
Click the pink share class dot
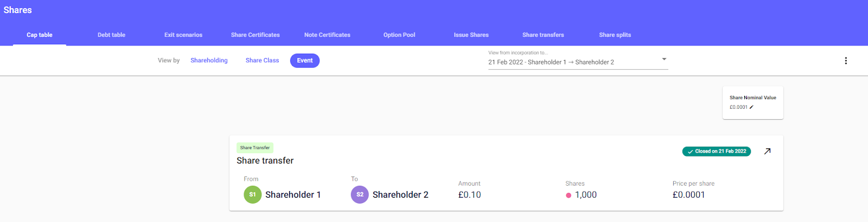click(x=569, y=195)
